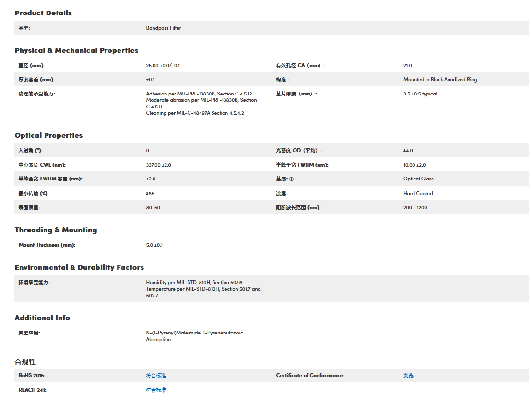Click the Optical Glass substrate value

tap(418, 179)
